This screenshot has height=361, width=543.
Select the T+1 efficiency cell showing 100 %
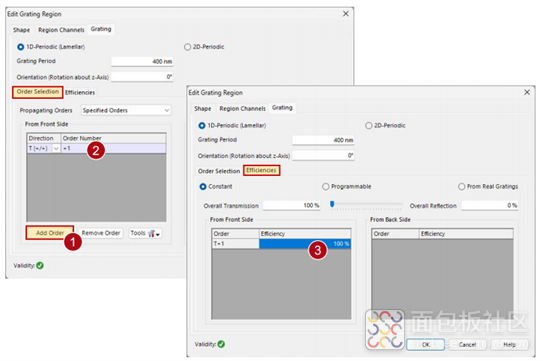click(305, 244)
